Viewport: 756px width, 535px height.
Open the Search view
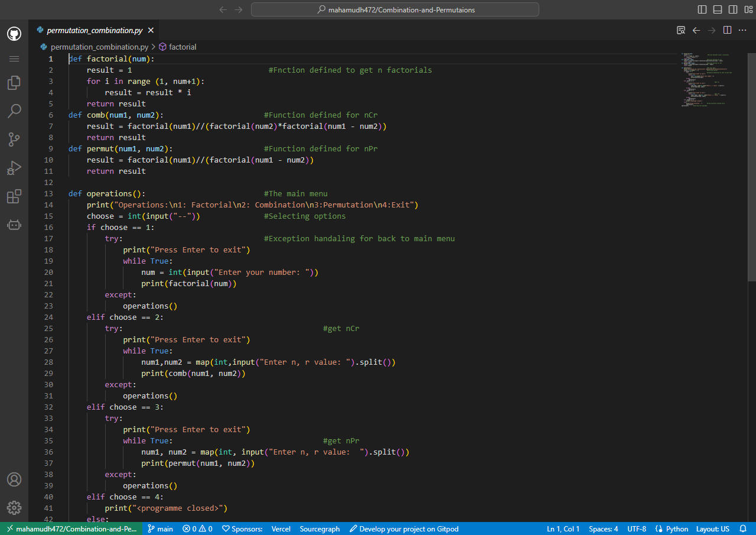14,111
